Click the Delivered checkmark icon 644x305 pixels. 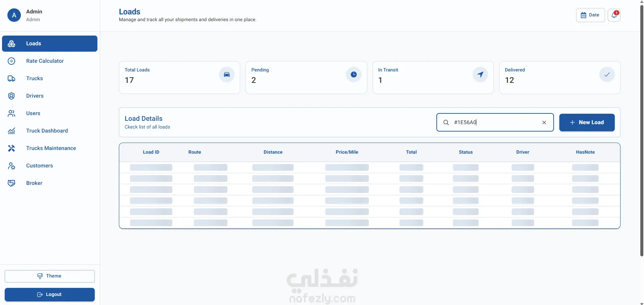click(607, 74)
